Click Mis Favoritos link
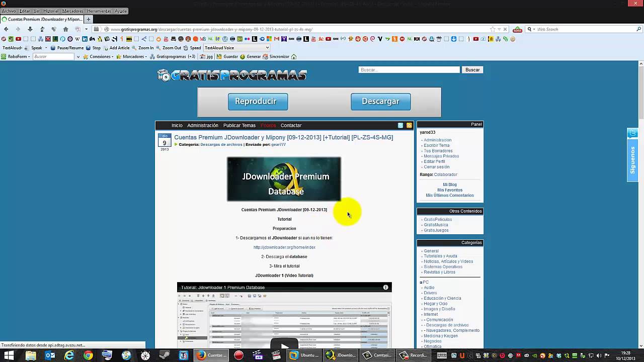 (450, 190)
